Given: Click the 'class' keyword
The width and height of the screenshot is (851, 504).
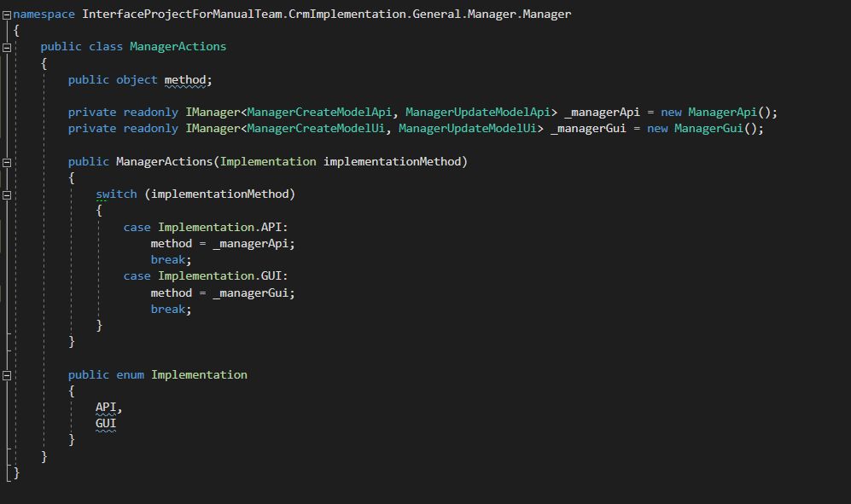Looking at the screenshot, I should point(106,47).
